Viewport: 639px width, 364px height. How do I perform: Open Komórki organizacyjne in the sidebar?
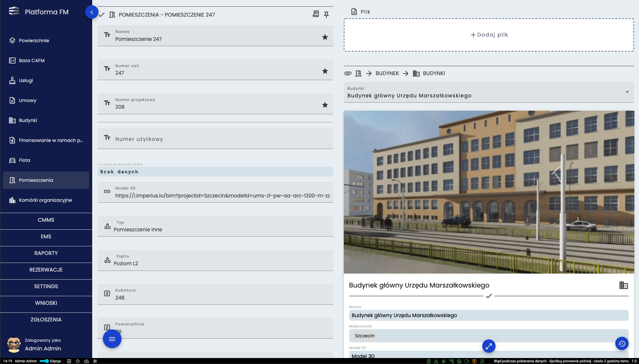46,200
